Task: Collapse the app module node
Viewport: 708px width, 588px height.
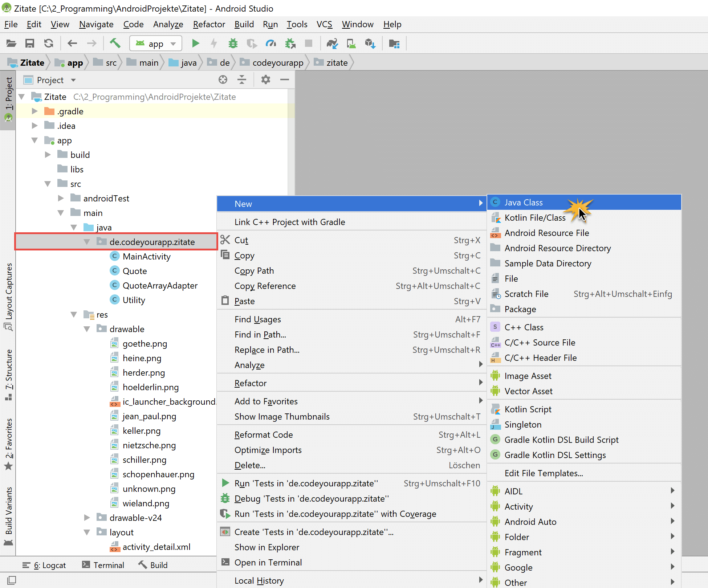Action: [x=35, y=140]
